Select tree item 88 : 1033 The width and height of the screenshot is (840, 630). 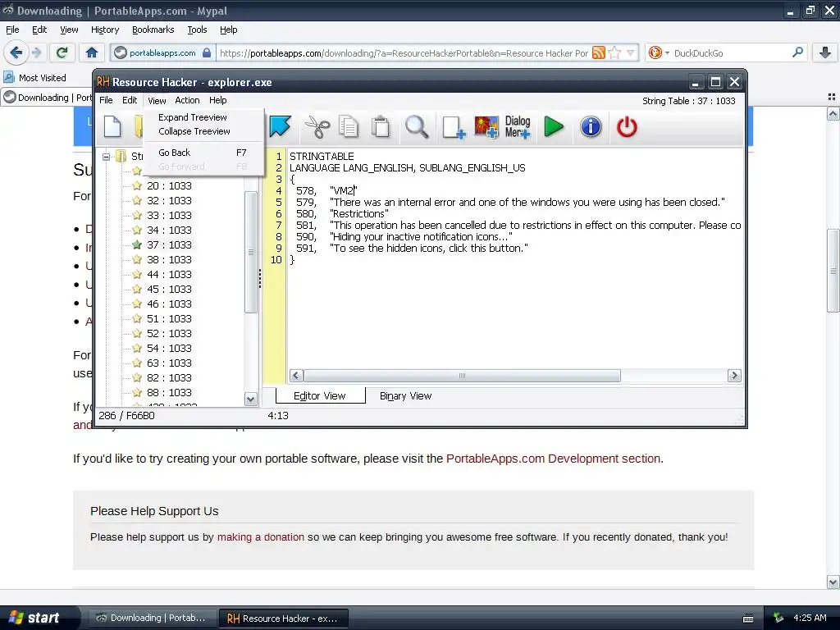click(x=169, y=393)
